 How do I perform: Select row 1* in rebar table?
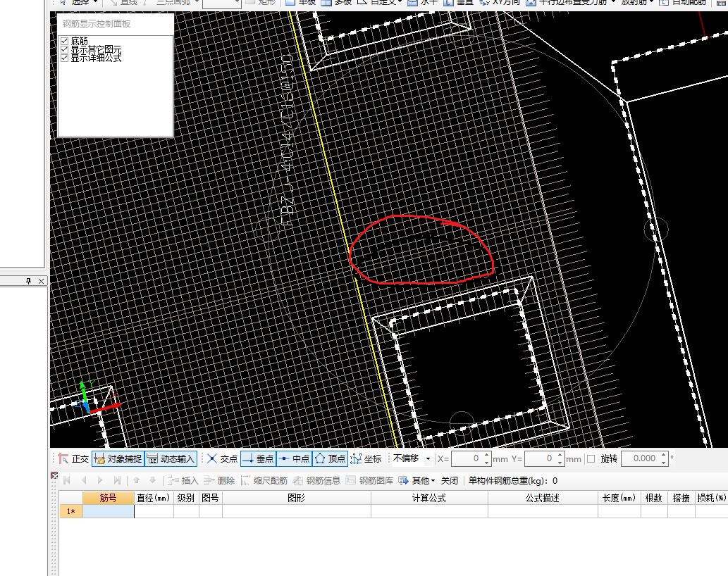pyautogui.click(x=71, y=511)
